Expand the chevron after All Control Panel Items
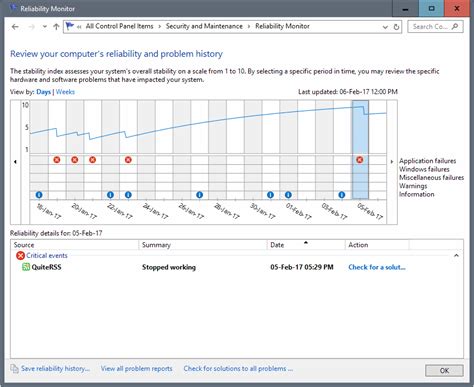 click(159, 26)
